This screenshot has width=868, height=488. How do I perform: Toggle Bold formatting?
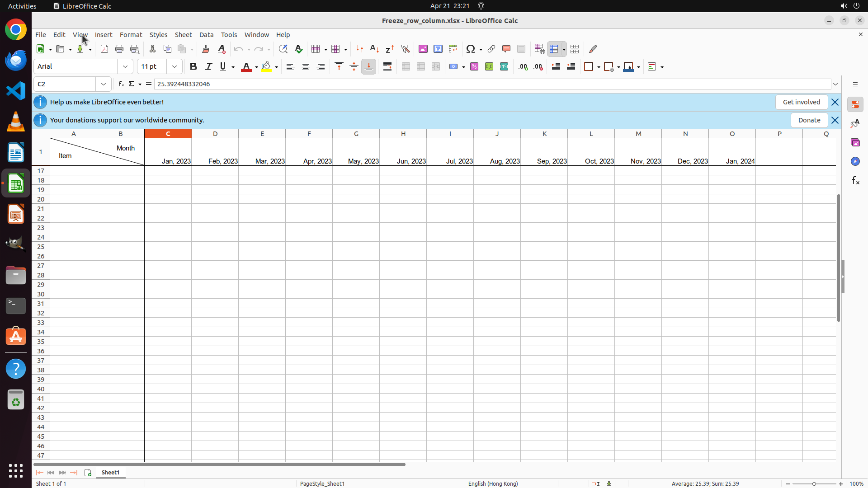(193, 67)
